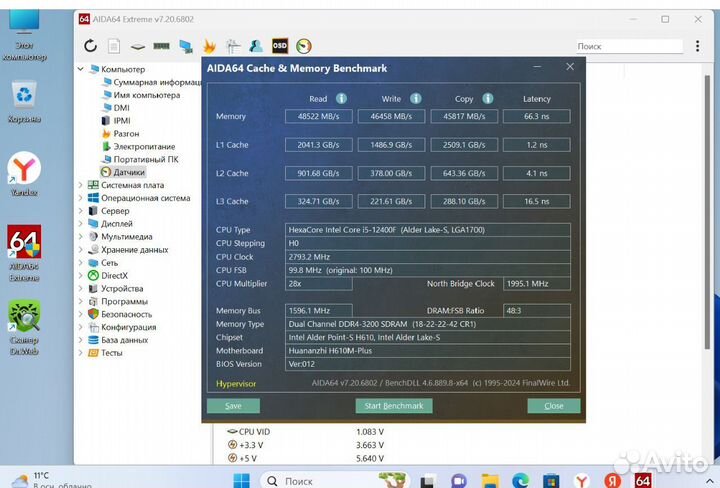Expand the Сервер tree node
The height and width of the screenshot is (488, 720).
[x=81, y=211]
